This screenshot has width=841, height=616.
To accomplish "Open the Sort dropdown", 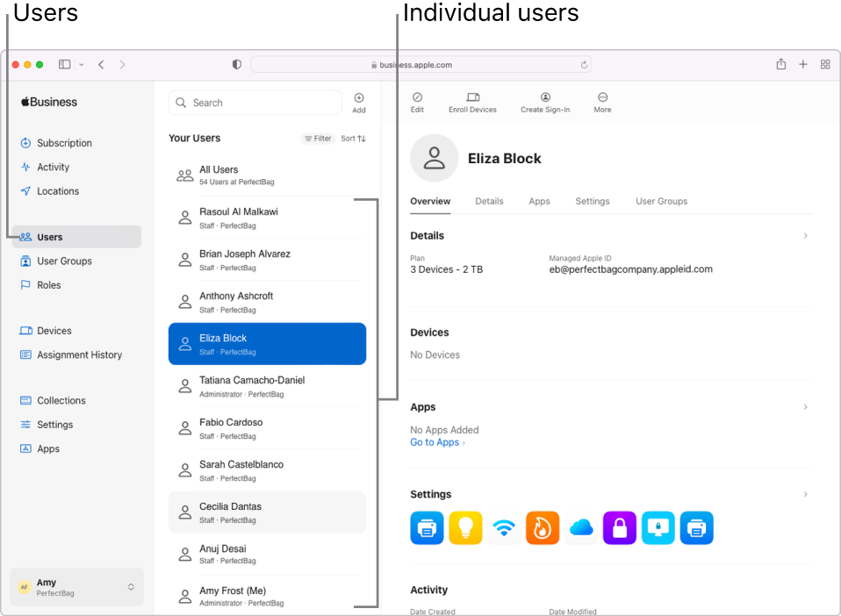I will (352, 138).
